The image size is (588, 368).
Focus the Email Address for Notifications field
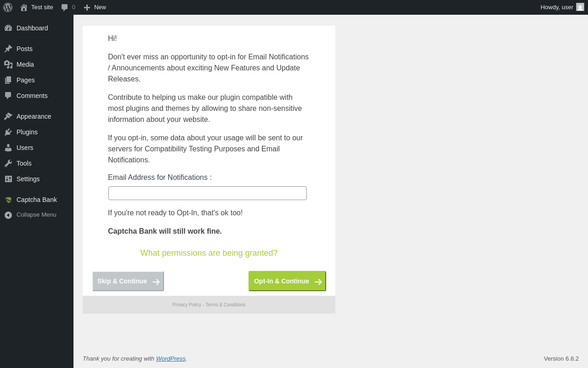(208, 193)
